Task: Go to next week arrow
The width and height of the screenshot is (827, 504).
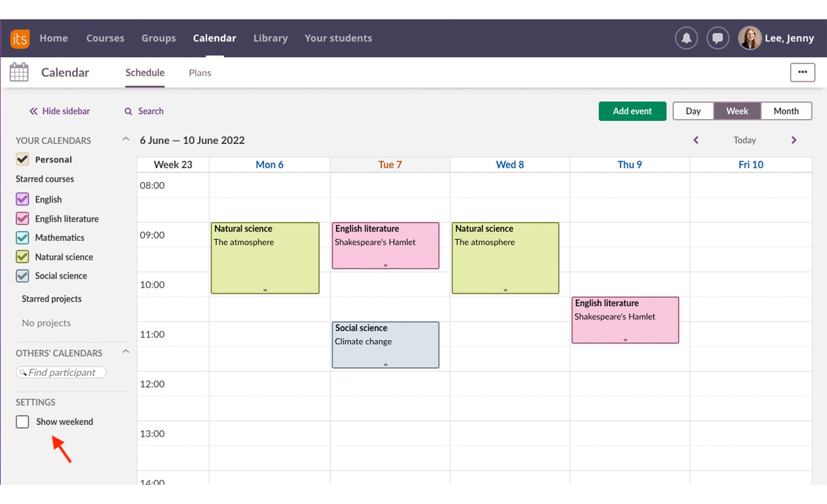Action: 794,140
